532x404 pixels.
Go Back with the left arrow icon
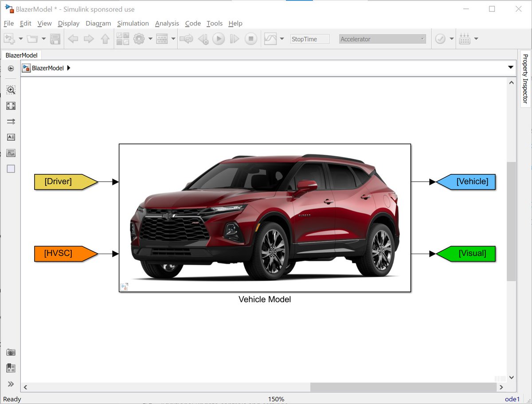[73, 39]
